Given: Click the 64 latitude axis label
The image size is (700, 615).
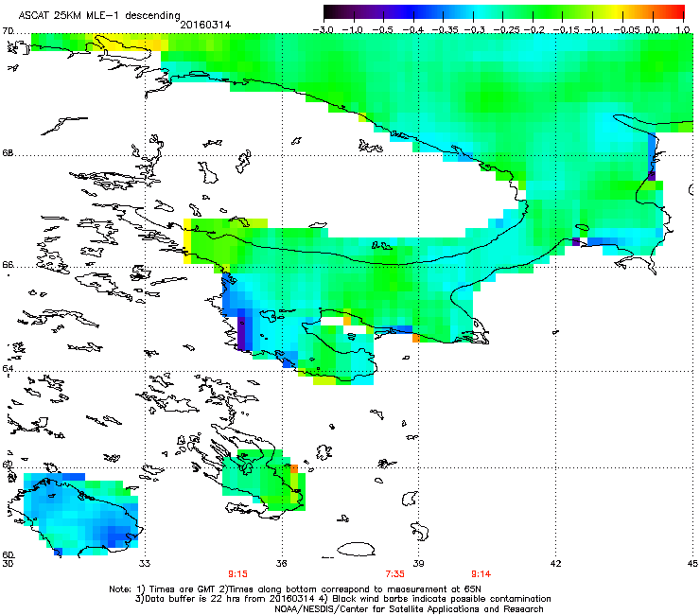Looking at the screenshot, I should (x=8, y=369).
